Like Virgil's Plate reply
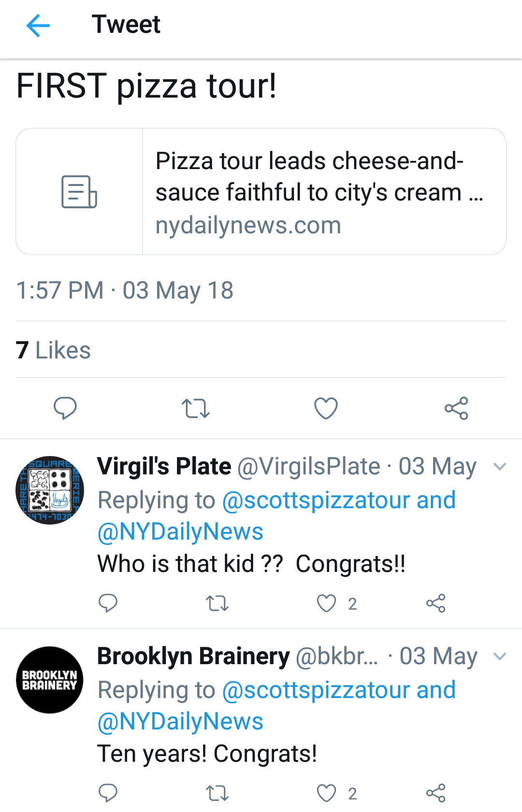This screenshot has height=812, width=522. 327,603
